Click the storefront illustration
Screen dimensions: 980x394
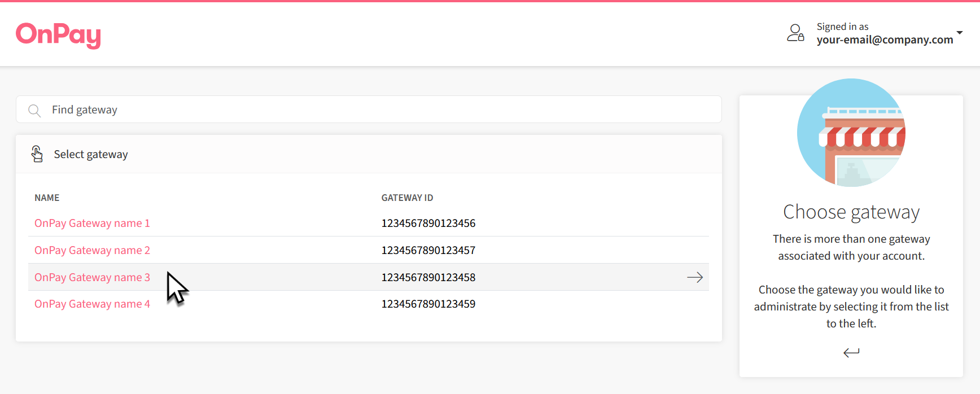851,133
